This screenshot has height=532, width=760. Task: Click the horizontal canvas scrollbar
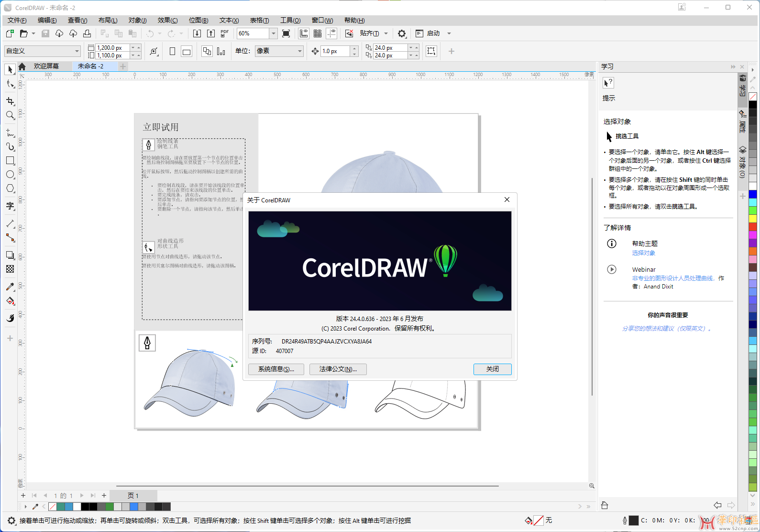coord(308,486)
